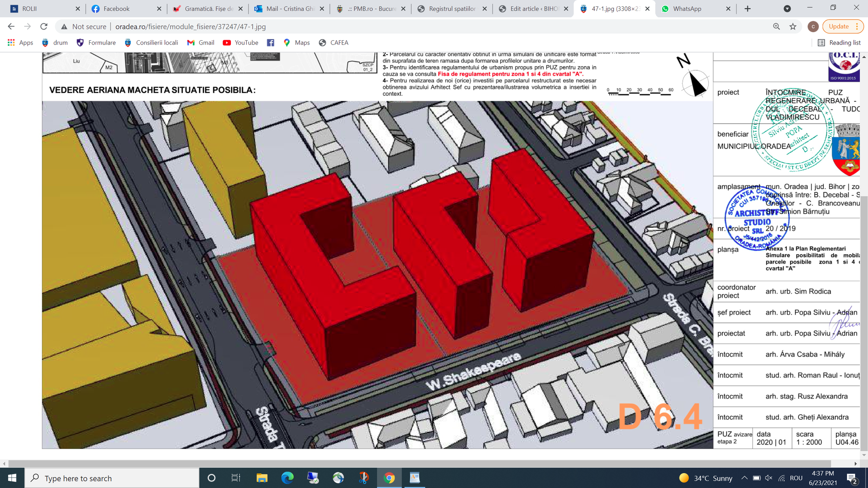Viewport: 868px width, 488px height.
Task: Bookmark this page with the star icon
Action: 793,26
